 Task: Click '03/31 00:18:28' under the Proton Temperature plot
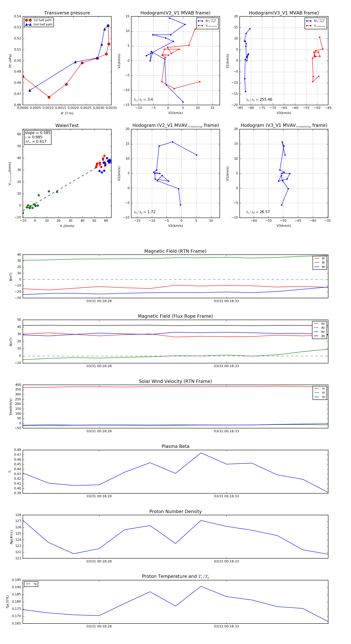(x=99, y=626)
